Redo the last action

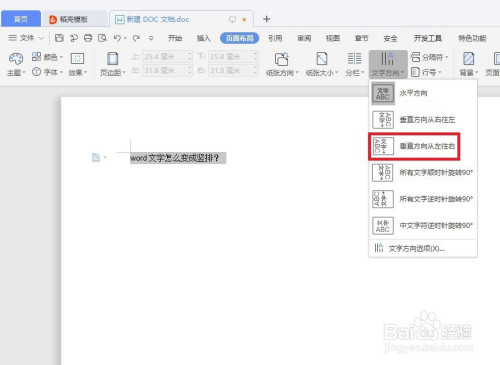(136, 38)
